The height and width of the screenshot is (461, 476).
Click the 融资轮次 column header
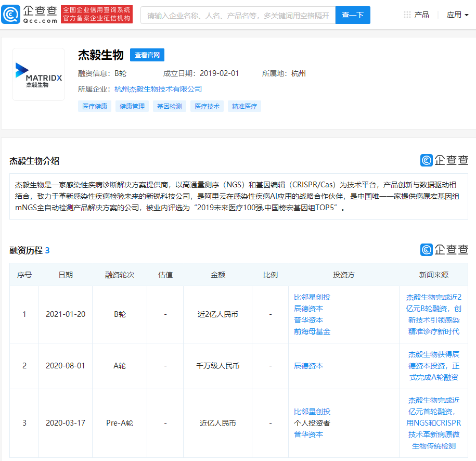point(120,275)
